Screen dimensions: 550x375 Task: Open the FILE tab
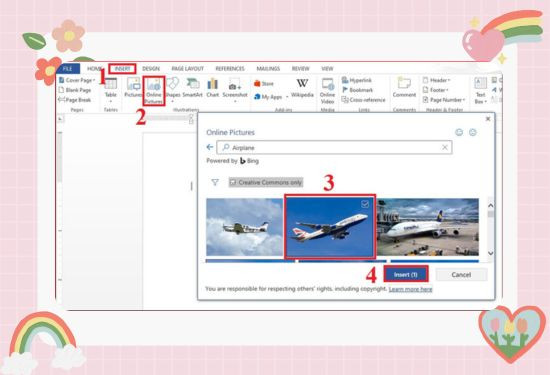point(67,69)
